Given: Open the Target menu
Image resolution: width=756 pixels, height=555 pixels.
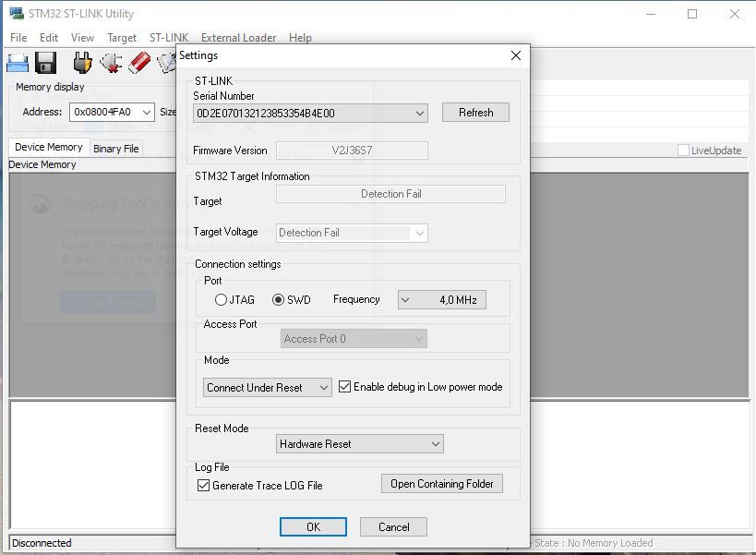Looking at the screenshot, I should [122, 38].
